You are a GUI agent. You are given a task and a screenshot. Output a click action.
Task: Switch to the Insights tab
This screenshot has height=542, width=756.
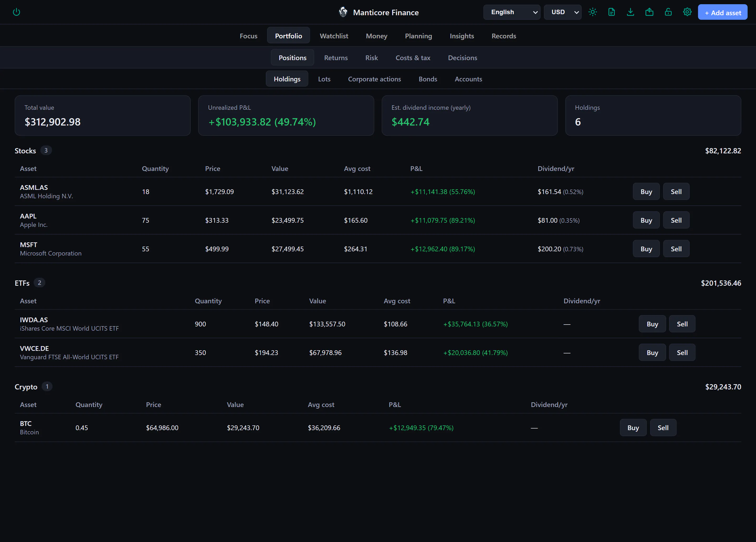pos(462,36)
